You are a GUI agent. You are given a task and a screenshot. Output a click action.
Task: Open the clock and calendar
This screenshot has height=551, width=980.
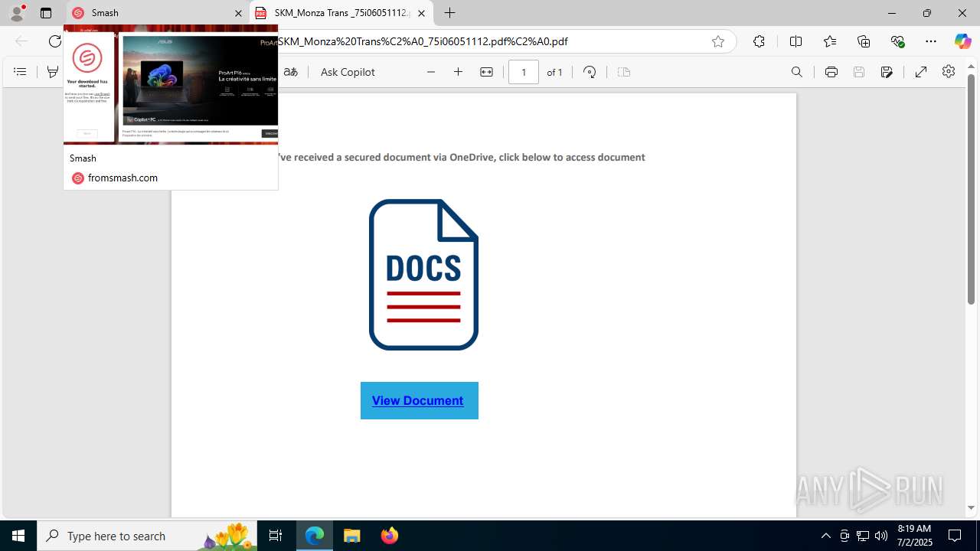click(914, 536)
